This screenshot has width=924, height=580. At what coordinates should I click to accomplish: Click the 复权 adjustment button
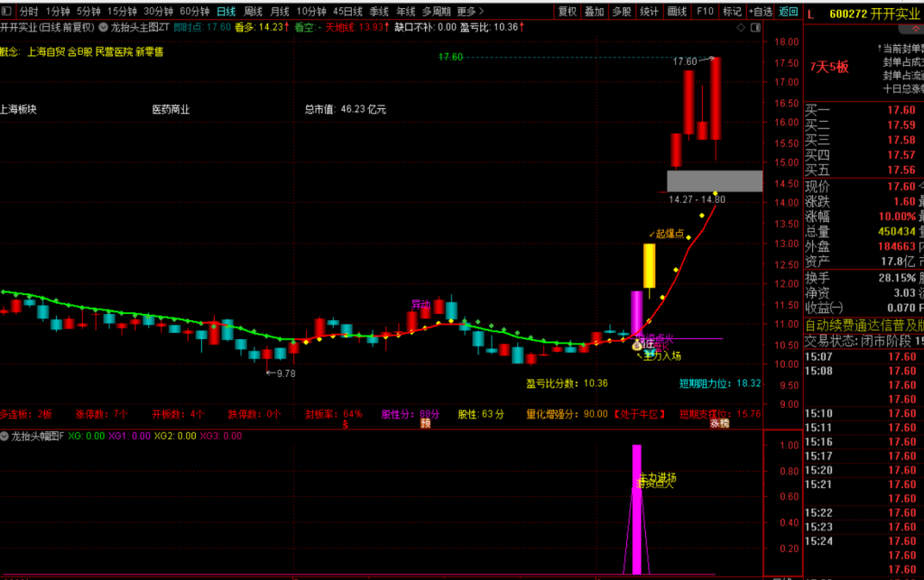[567, 11]
